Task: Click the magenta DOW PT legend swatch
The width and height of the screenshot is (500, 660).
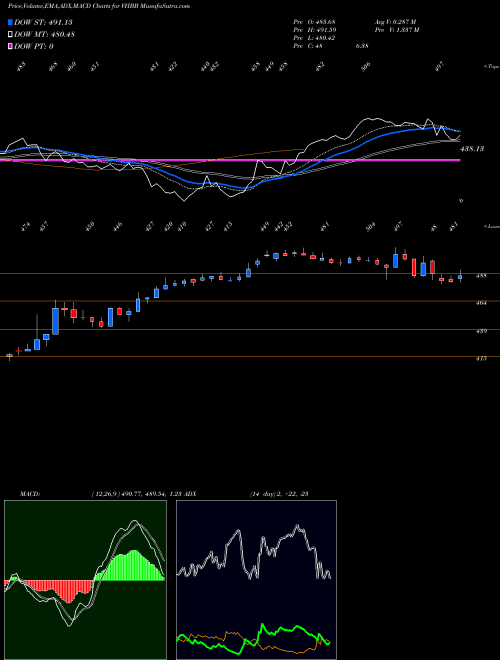Action: coord(11,46)
